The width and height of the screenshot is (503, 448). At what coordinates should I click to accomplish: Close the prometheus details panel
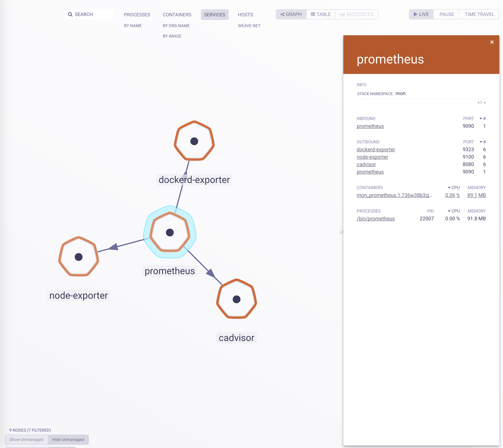(x=492, y=42)
